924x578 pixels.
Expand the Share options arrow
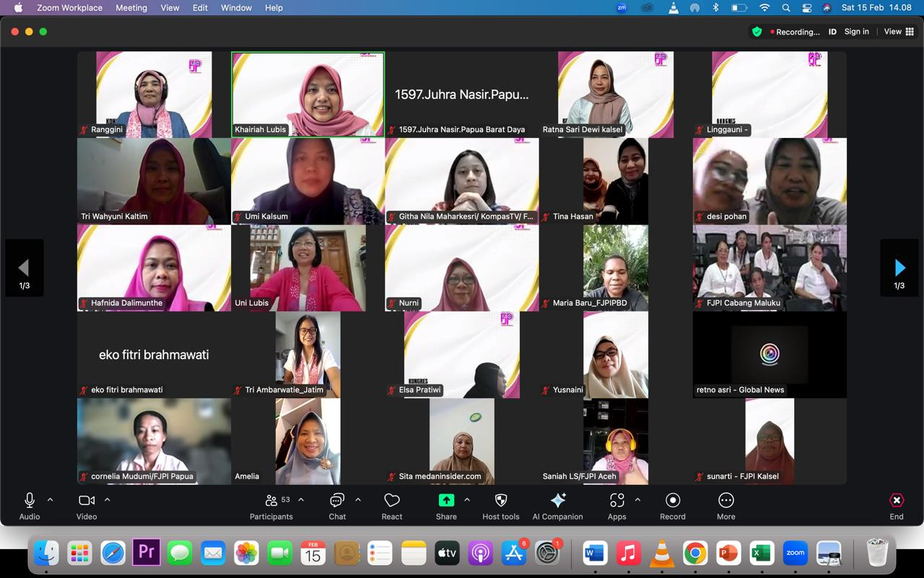[x=467, y=499]
